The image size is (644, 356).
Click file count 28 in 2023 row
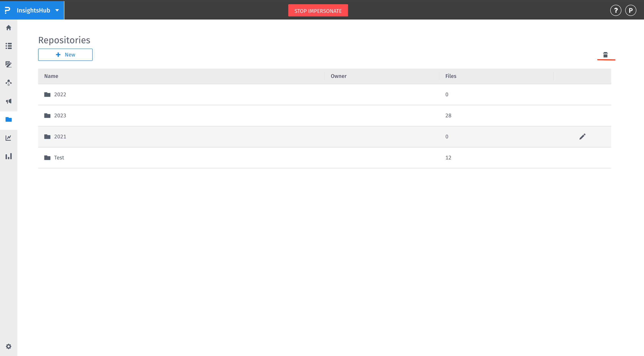point(448,116)
